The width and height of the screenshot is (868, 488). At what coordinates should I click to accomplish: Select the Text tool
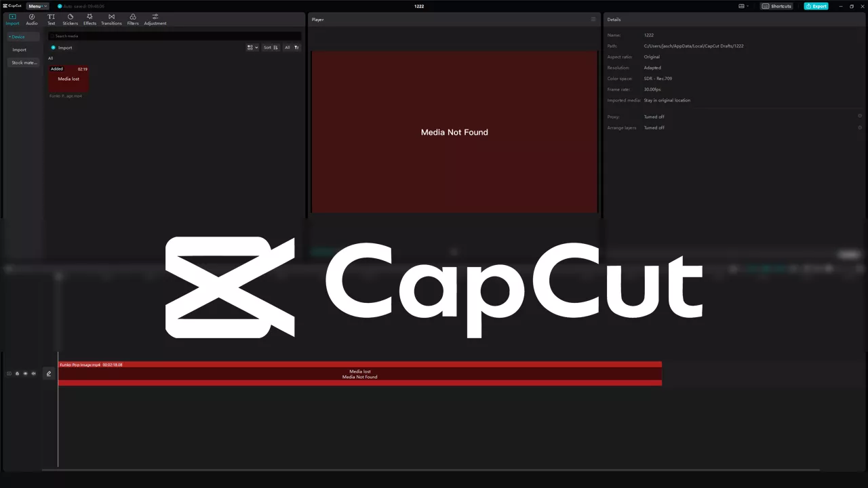click(51, 19)
